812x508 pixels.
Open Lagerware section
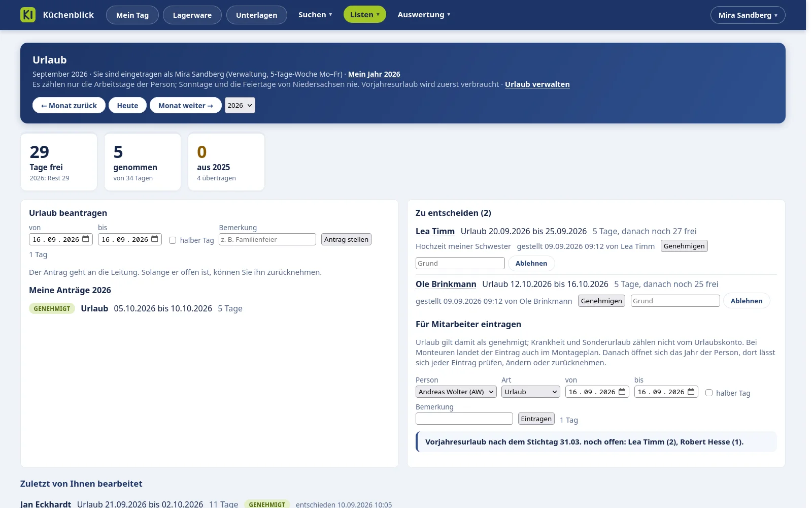pos(192,15)
